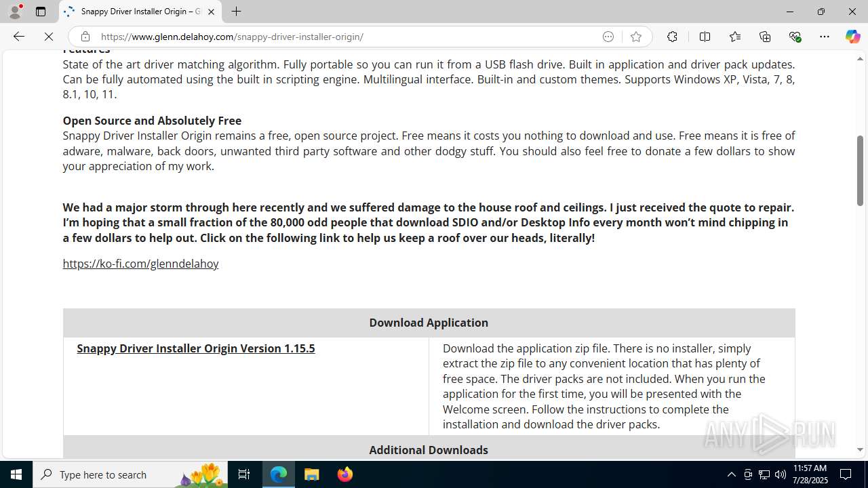
Task: Click the page vertical scrollbar thumb
Action: point(860,170)
